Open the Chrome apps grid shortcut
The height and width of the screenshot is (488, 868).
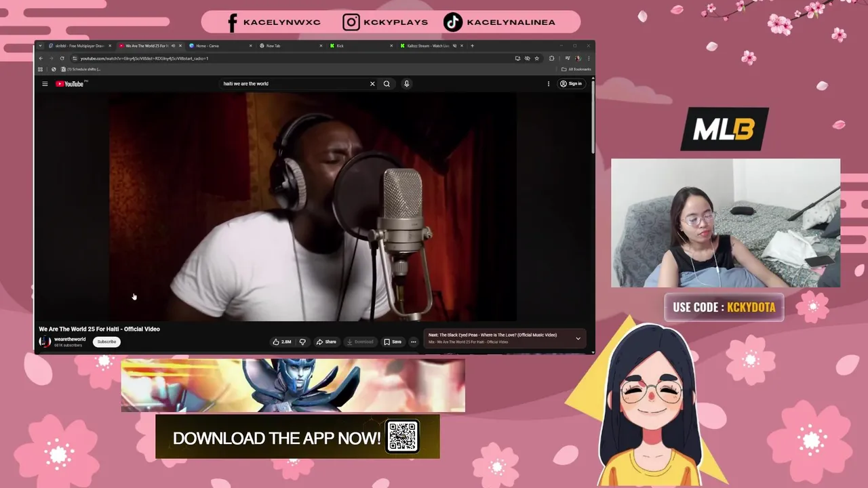click(x=40, y=69)
